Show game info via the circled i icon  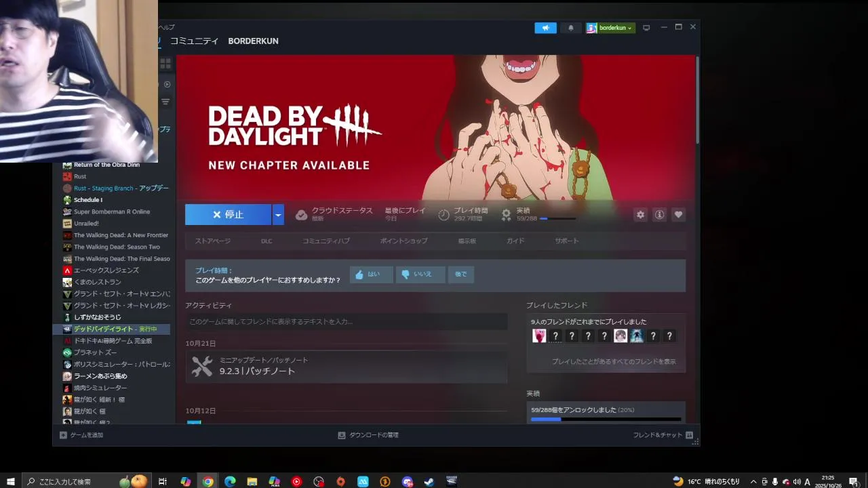pos(659,214)
